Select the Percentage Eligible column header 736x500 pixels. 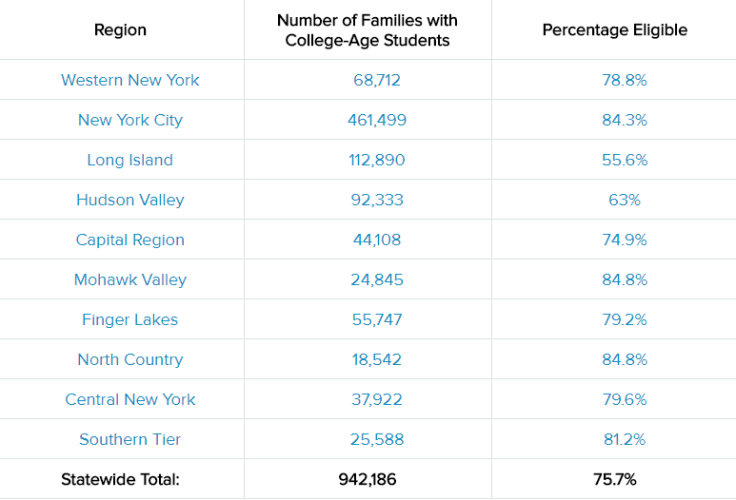coord(614,30)
